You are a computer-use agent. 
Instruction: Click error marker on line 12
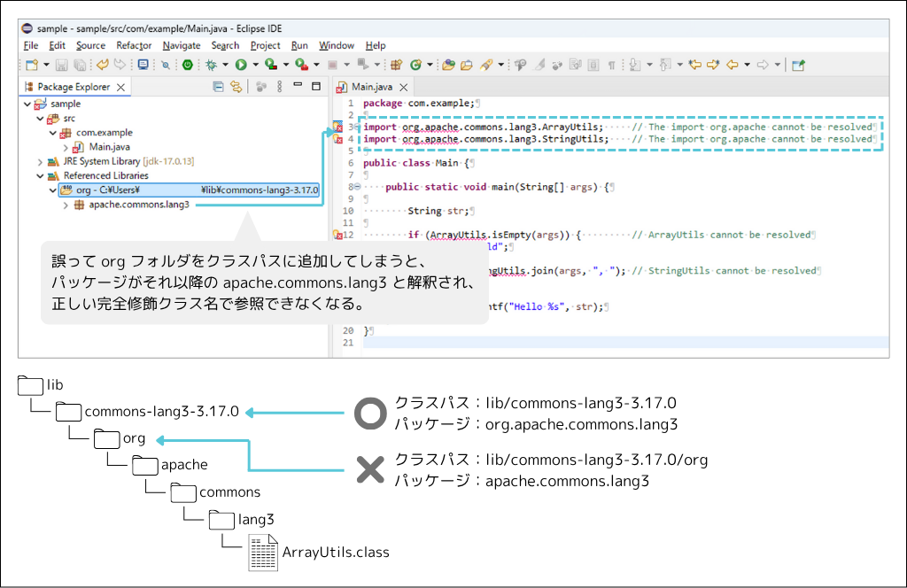click(x=337, y=235)
